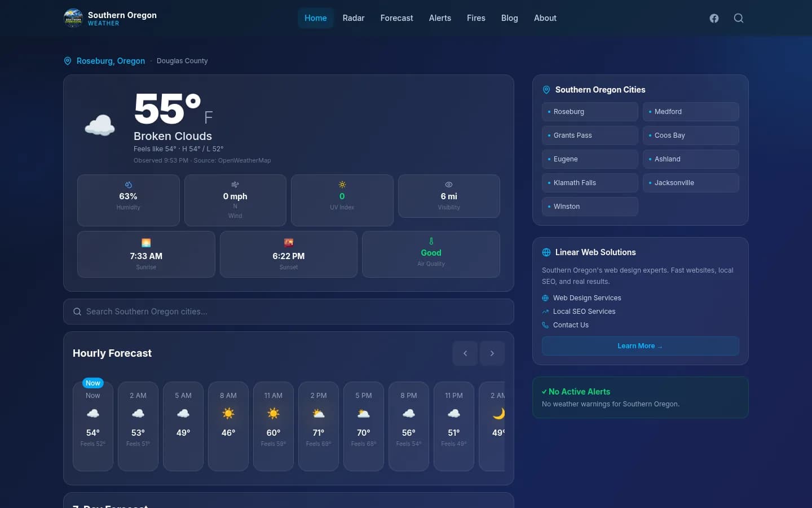Click the UV index sun icon
812x508 pixels.
pos(342,185)
